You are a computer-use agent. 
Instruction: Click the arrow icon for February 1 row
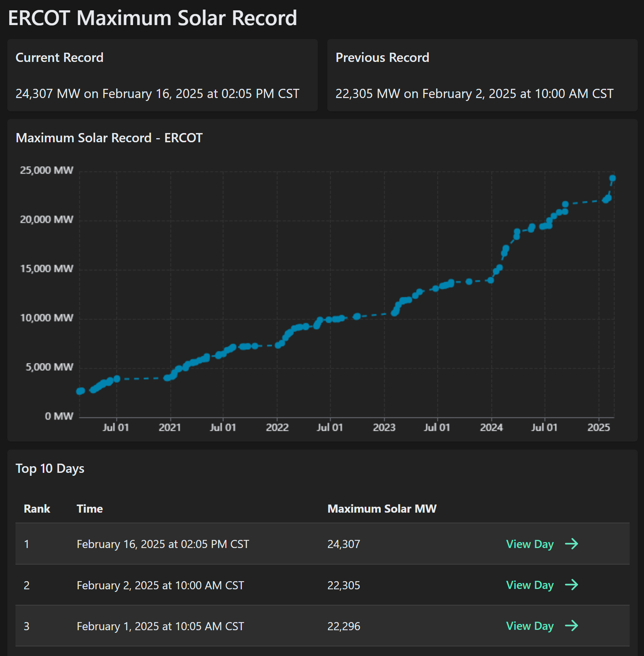(571, 625)
